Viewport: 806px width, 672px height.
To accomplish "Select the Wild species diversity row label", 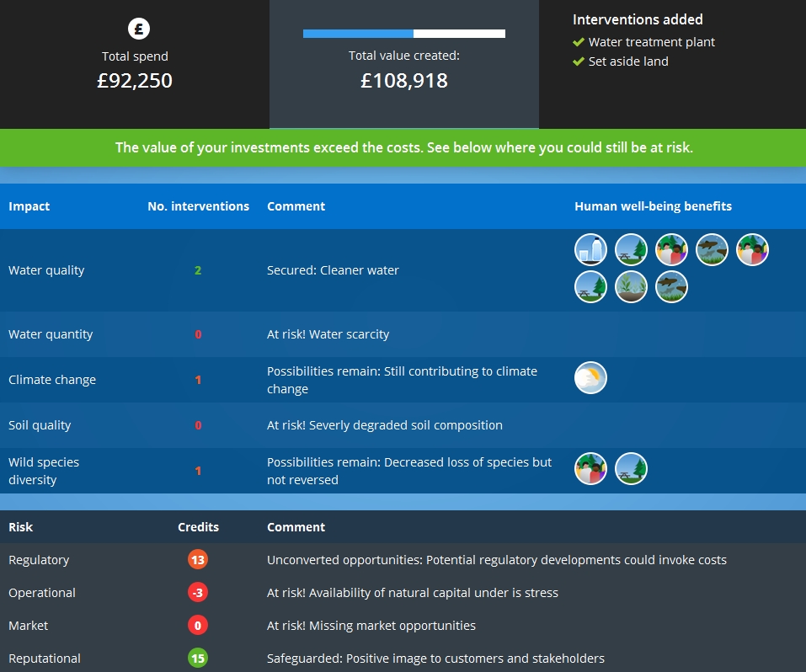I will click(44, 471).
